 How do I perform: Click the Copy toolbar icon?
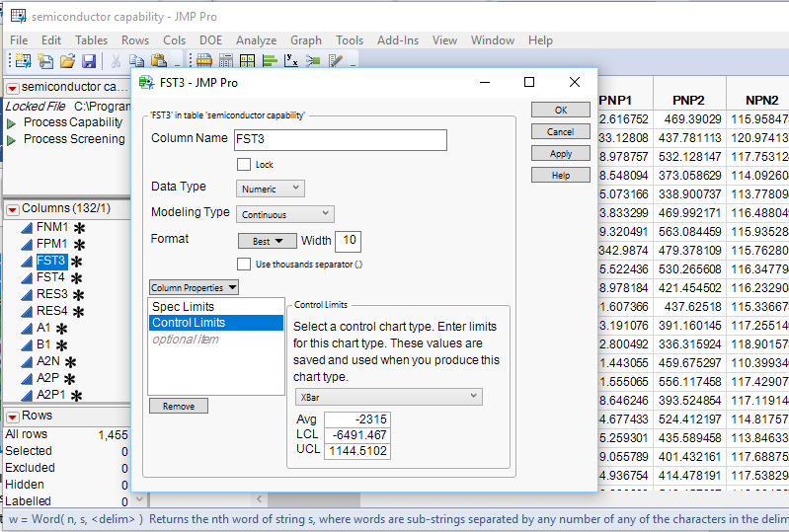(x=136, y=61)
